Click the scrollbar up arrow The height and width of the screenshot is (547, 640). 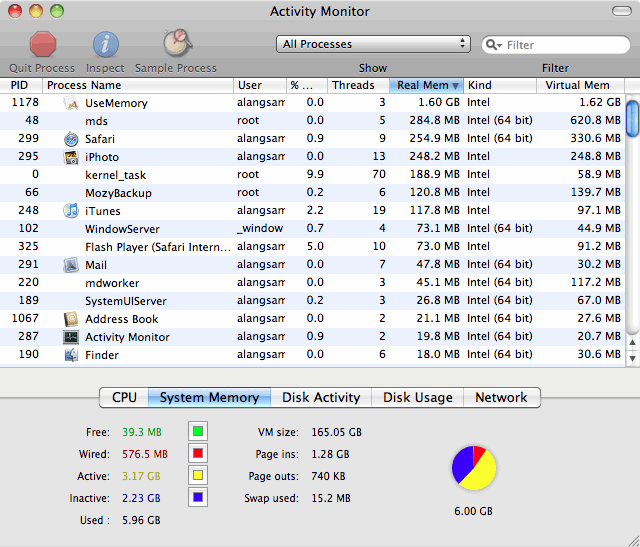point(633,342)
